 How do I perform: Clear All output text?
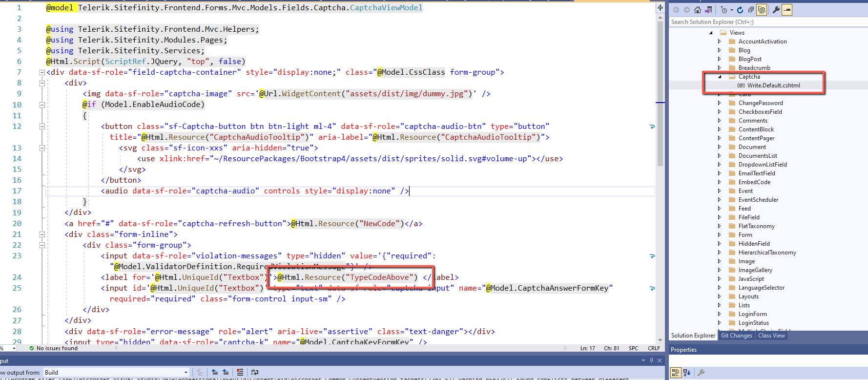coord(240,372)
